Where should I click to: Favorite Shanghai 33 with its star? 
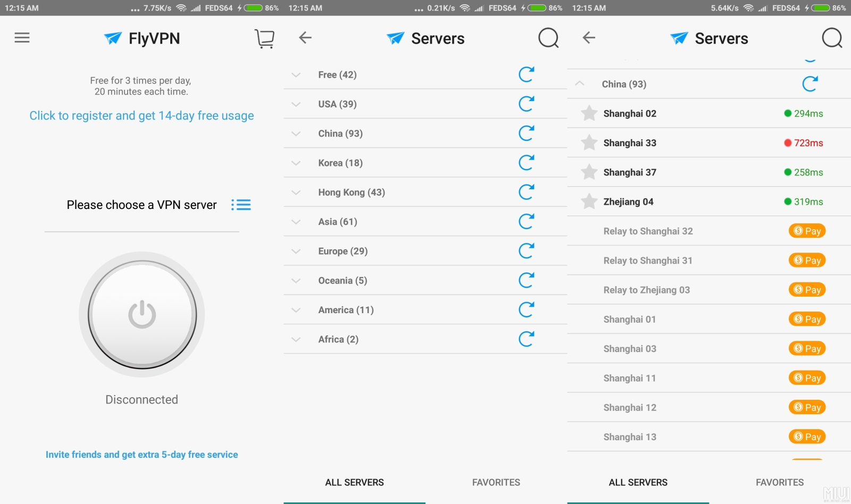pyautogui.click(x=589, y=142)
